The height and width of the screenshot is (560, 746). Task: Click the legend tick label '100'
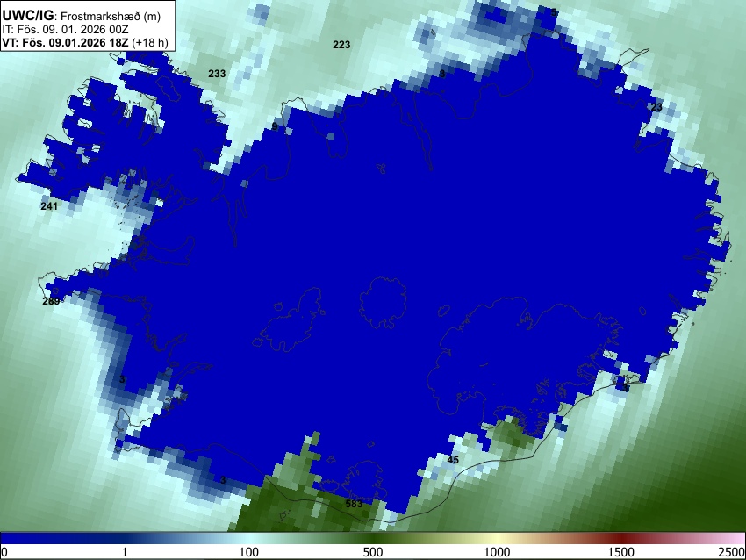pos(249,552)
